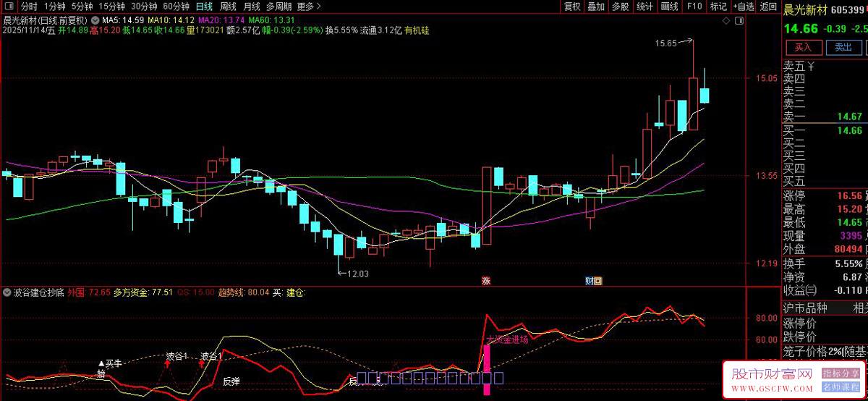This screenshot has height=401, width=868.
Task: Click stock name 晨光新材 in quote panel
Action: click(805, 10)
